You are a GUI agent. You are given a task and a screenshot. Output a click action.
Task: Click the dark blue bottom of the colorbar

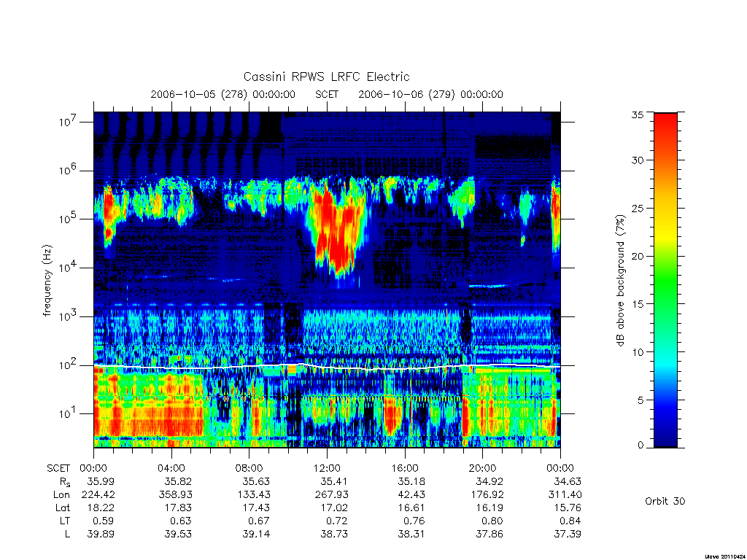[665, 436]
